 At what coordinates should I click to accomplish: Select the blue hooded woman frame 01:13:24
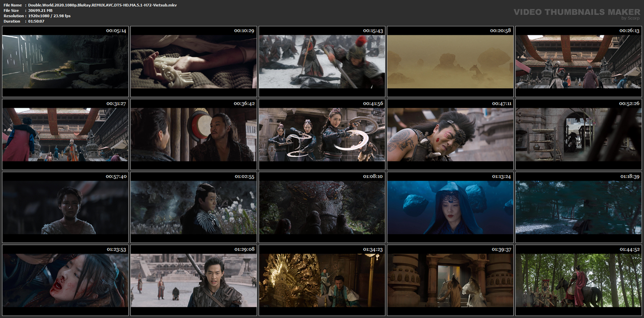[450, 207]
